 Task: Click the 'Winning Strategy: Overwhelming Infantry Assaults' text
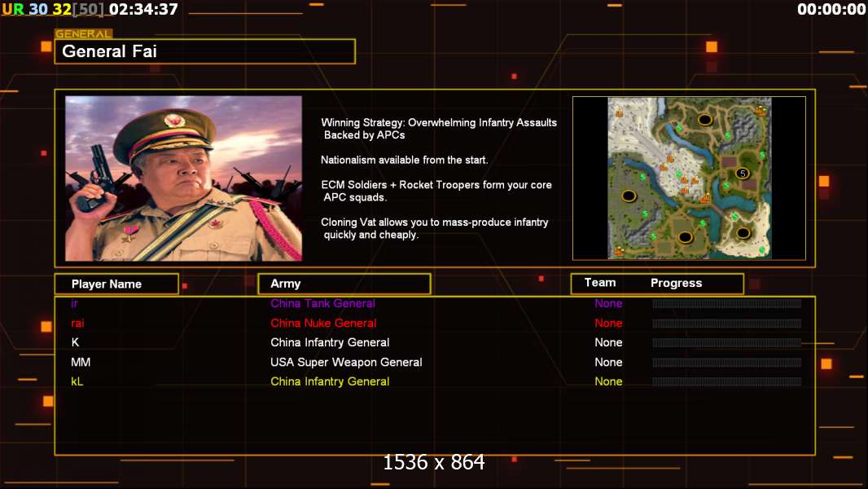click(x=439, y=123)
